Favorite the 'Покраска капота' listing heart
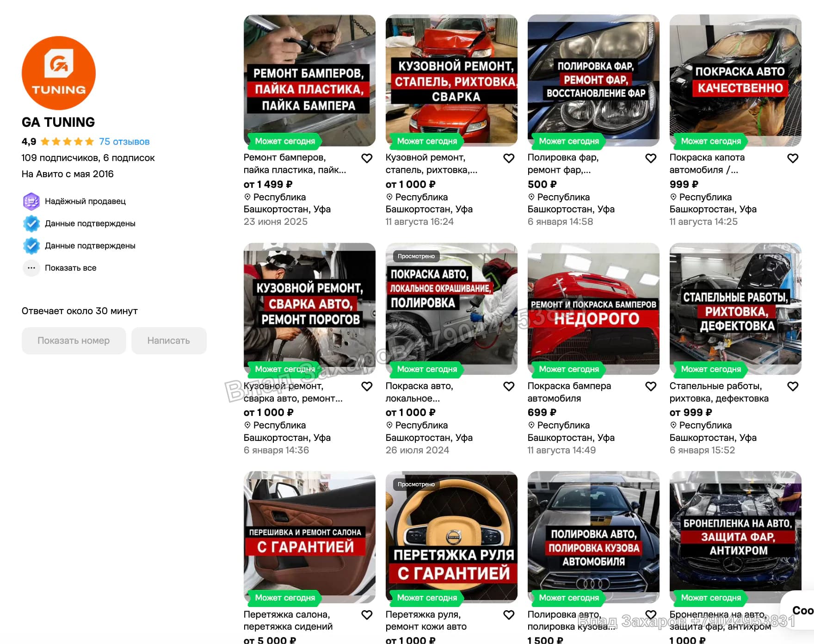 pyautogui.click(x=793, y=158)
